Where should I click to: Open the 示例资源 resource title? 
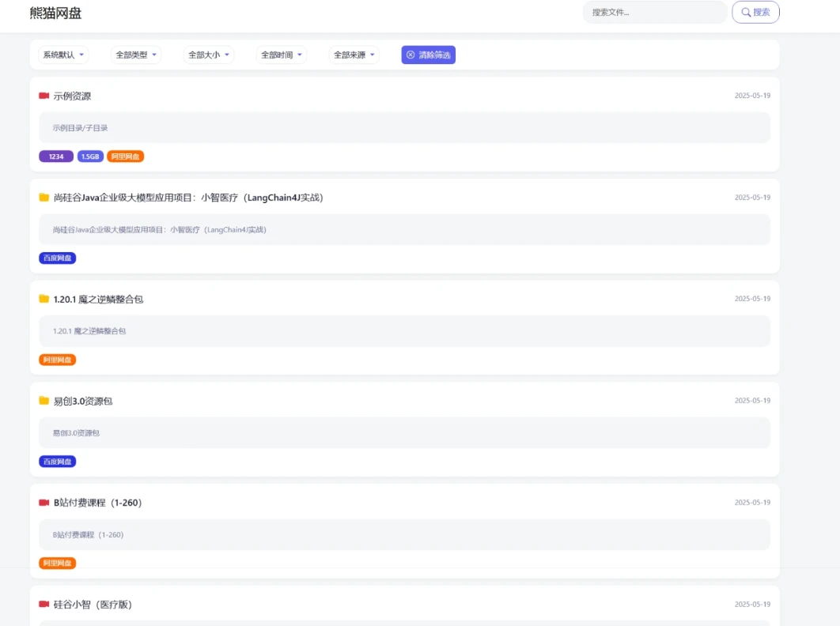coord(72,96)
